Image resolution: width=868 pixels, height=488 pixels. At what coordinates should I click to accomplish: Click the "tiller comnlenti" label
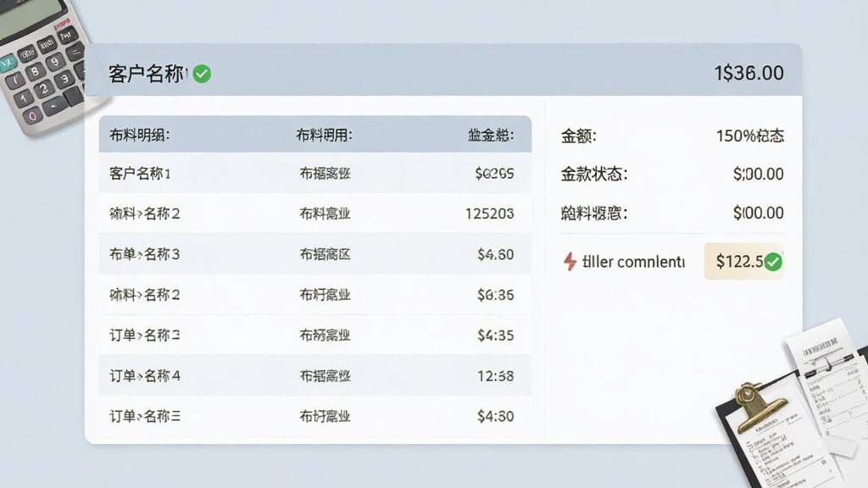point(633,262)
